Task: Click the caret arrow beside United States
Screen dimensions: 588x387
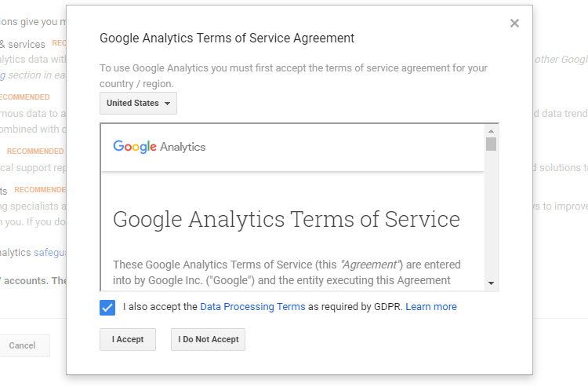Action: coord(168,104)
